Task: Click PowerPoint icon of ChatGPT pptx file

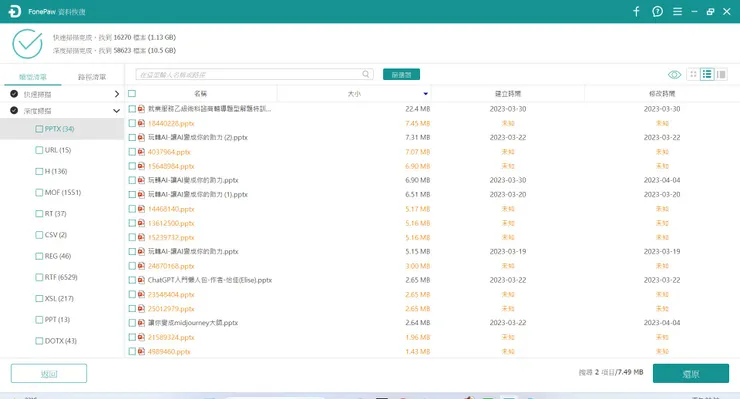Action: 141,280
